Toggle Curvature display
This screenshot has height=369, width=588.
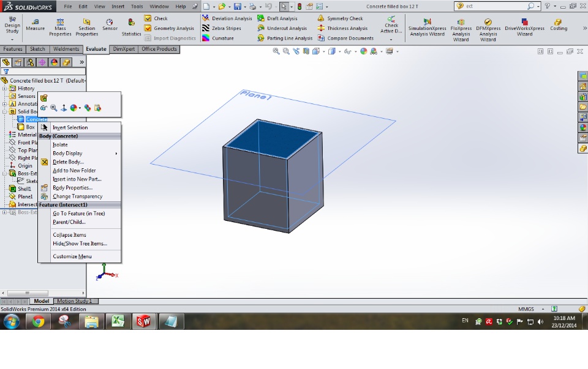point(217,38)
